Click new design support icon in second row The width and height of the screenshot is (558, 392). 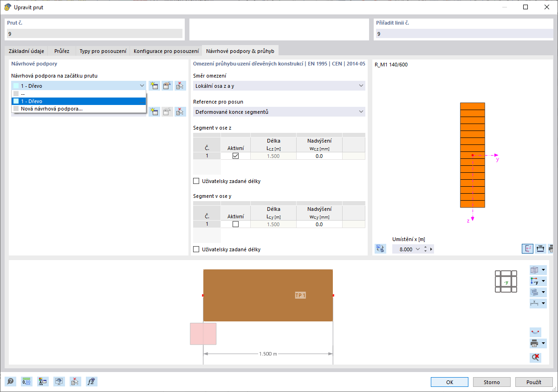[x=154, y=111]
